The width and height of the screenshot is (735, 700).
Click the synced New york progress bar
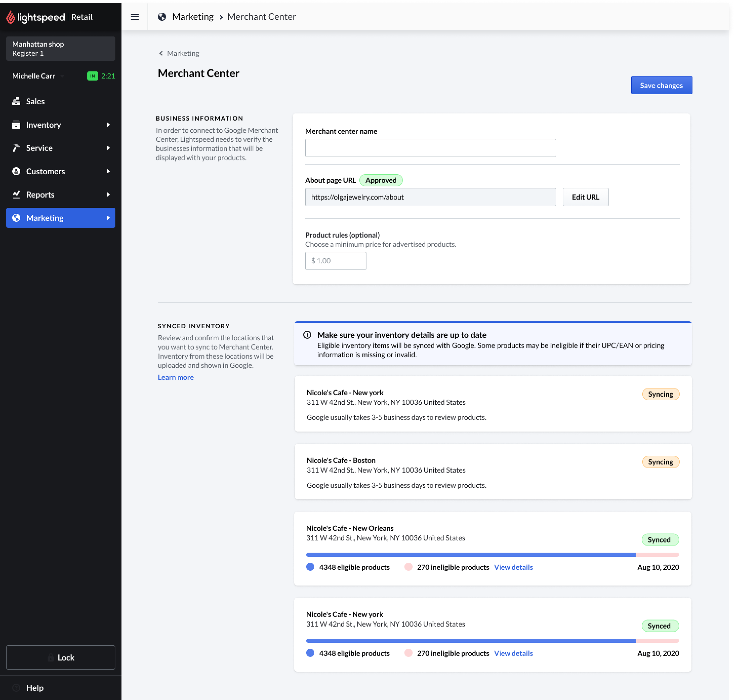click(x=492, y=641)
